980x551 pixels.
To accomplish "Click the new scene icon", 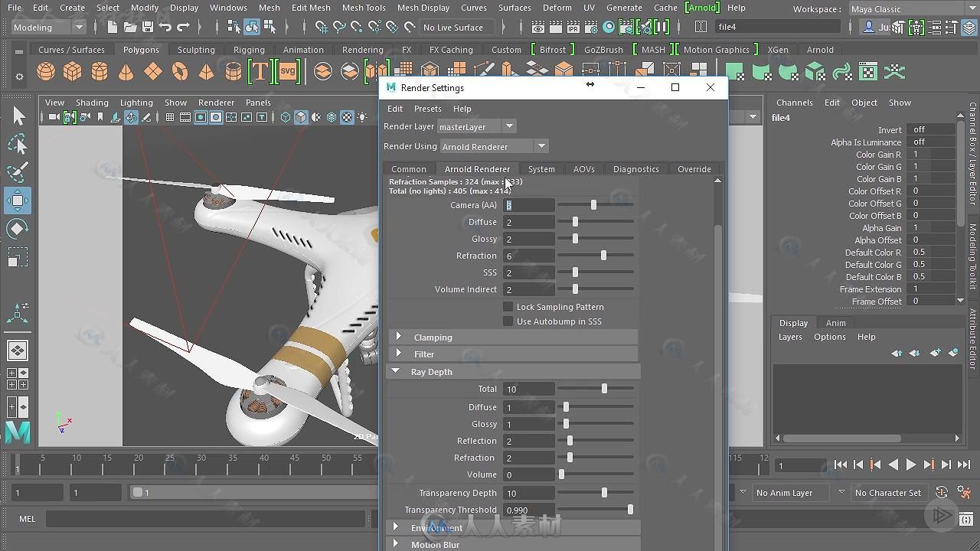I will [113, 27].
